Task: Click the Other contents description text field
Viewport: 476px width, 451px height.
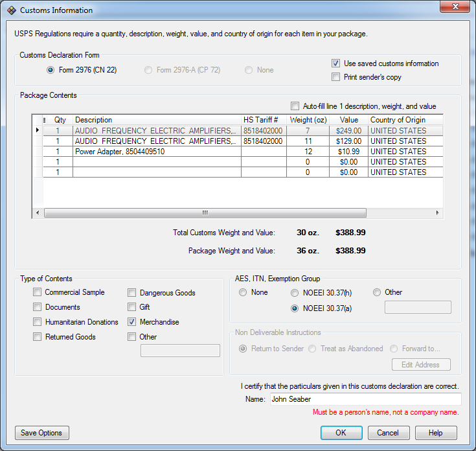Action: coord(180,350)
